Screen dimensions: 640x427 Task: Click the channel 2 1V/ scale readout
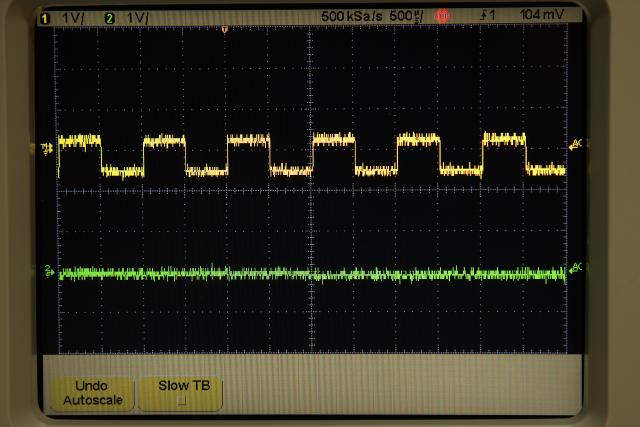point(138,18)
